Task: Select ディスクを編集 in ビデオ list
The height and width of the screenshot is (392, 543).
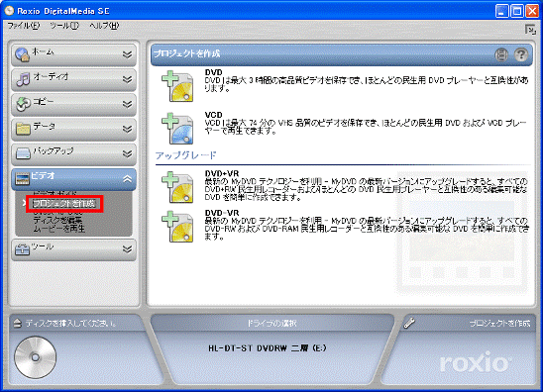Action: pyautogui.click(x=57, y=220)
